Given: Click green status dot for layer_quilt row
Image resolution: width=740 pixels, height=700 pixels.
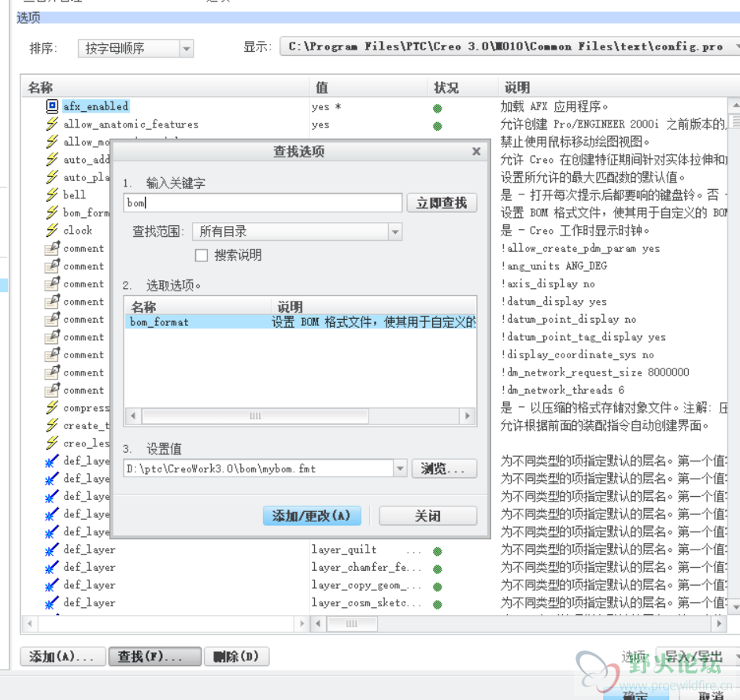Looking at the screenshot, I should tap(438, 551).
